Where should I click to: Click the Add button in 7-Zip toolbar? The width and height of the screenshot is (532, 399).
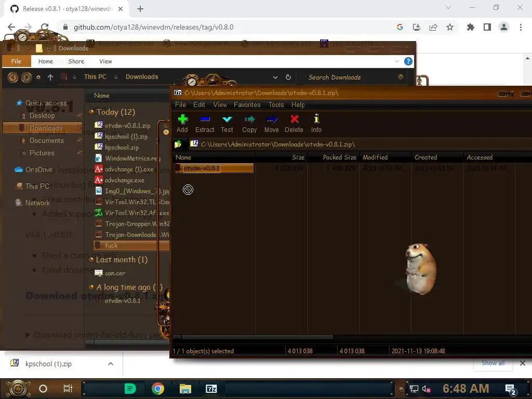coord(182,124)
